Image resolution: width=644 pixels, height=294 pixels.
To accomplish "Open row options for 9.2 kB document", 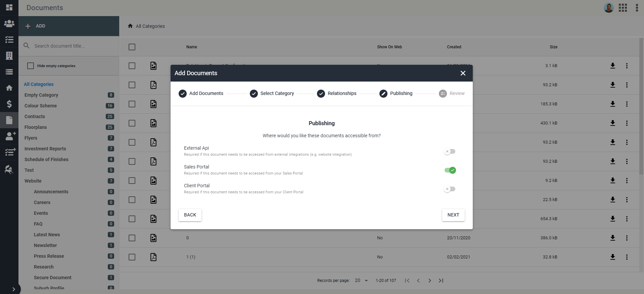I will point(627,181).
